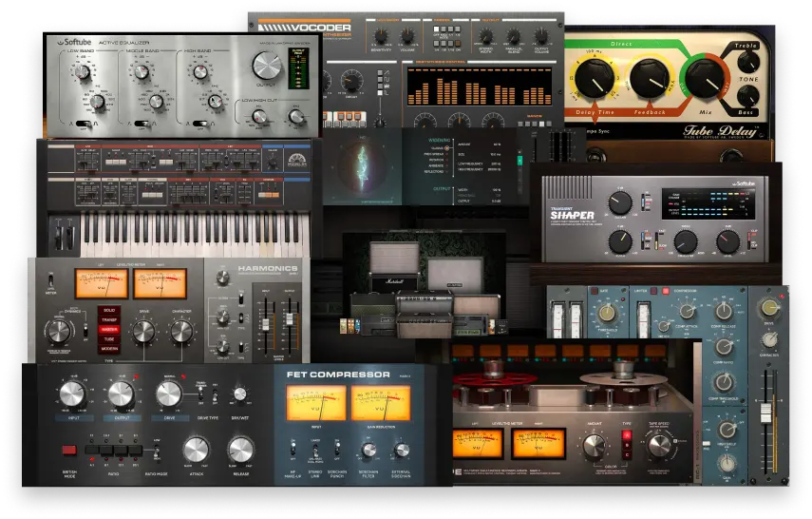The width and height of the screenshot is (812, 519).
Task: Click the Gain Reduction VU meter
Action: (x=381, y=402)
